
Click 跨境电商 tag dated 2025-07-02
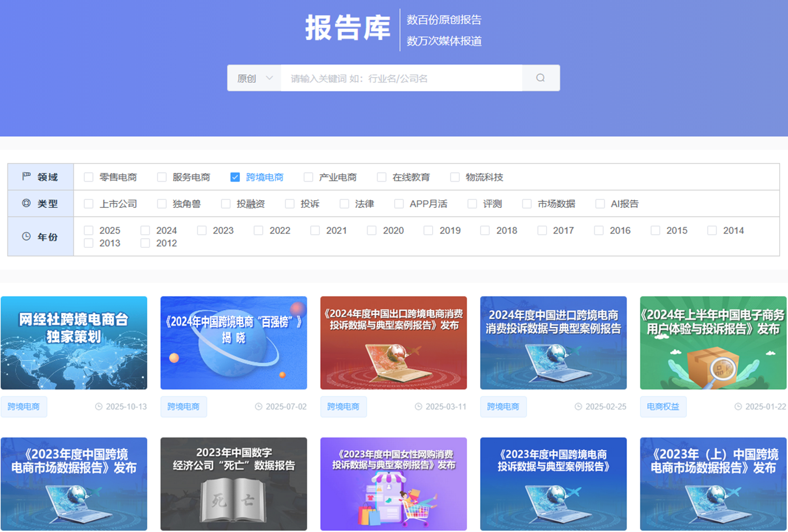coord(183,406)
